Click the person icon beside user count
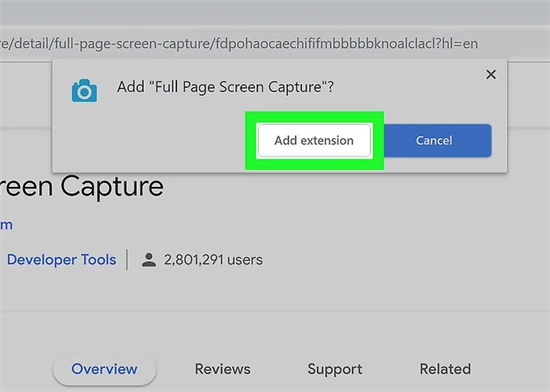Viewport: 550px width, 392px height. click(x=149, y=260)
